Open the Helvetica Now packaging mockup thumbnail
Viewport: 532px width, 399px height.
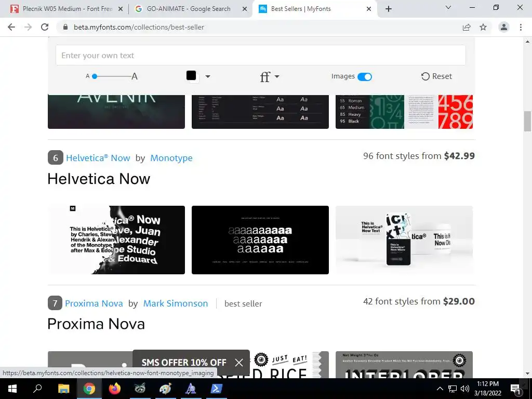(404, 240)
